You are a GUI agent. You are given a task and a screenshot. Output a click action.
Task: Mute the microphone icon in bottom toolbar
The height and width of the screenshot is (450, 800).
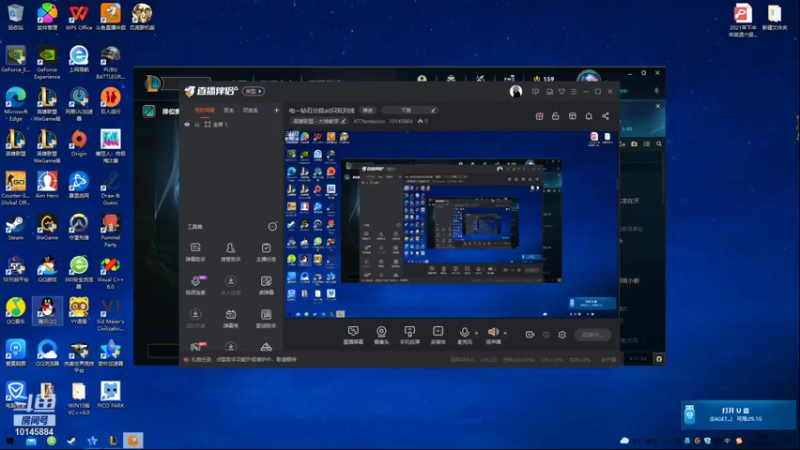(x=464, y=335)
